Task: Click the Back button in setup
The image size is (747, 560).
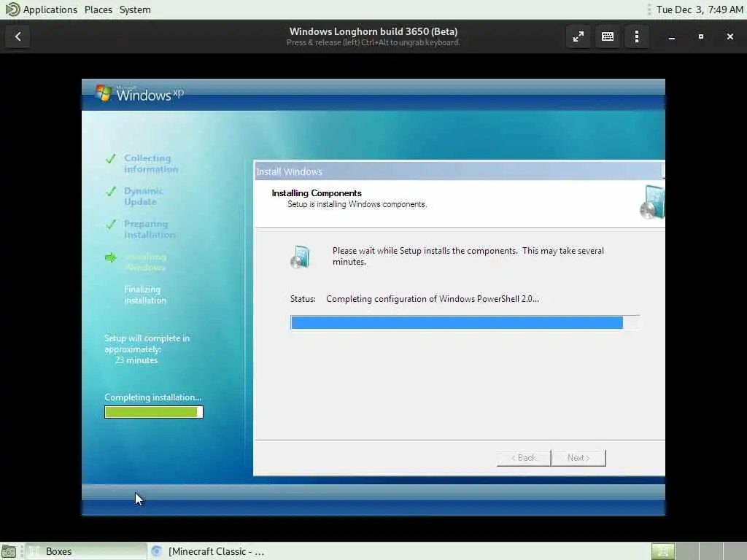Action: tap(524, 458)
